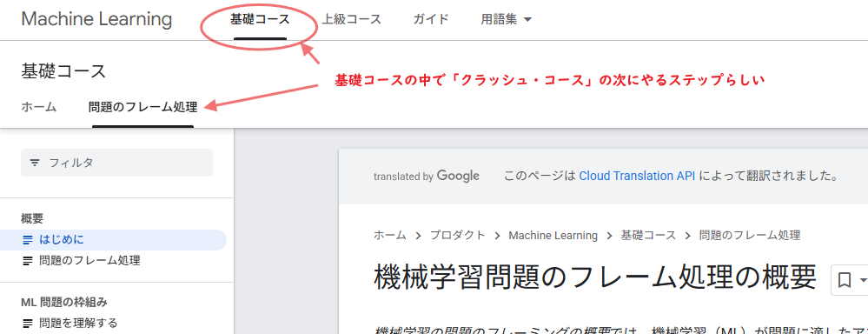868x334 pixels.
Task: Click the document icon beside はじめに
Action: point(28,240)
